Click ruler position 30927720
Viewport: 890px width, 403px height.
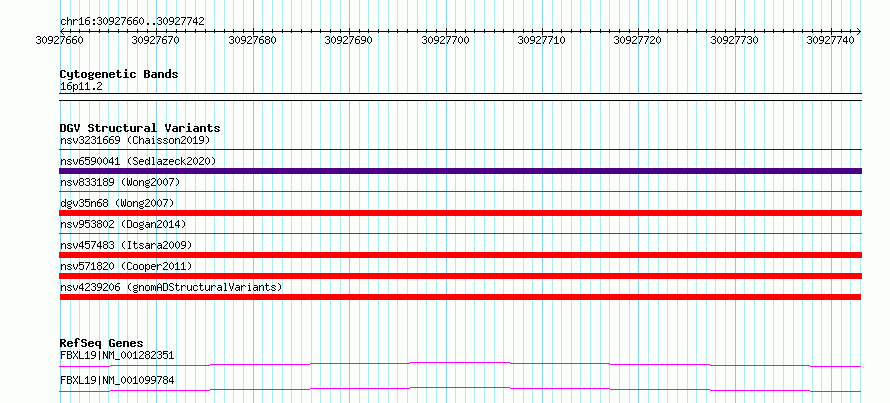tap(638, 40)
